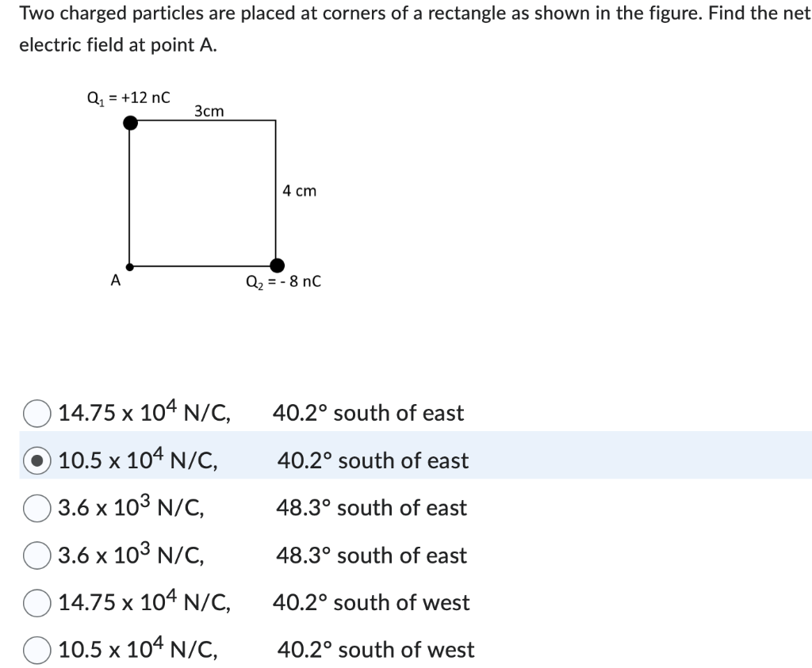Click the 3cm side label
The image size is (812, 668).
(x=207, y=111)
